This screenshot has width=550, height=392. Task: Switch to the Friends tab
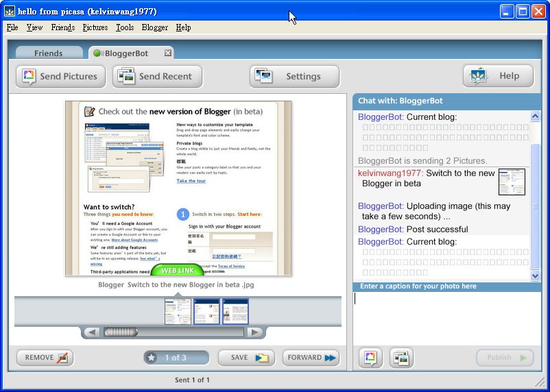49,53
